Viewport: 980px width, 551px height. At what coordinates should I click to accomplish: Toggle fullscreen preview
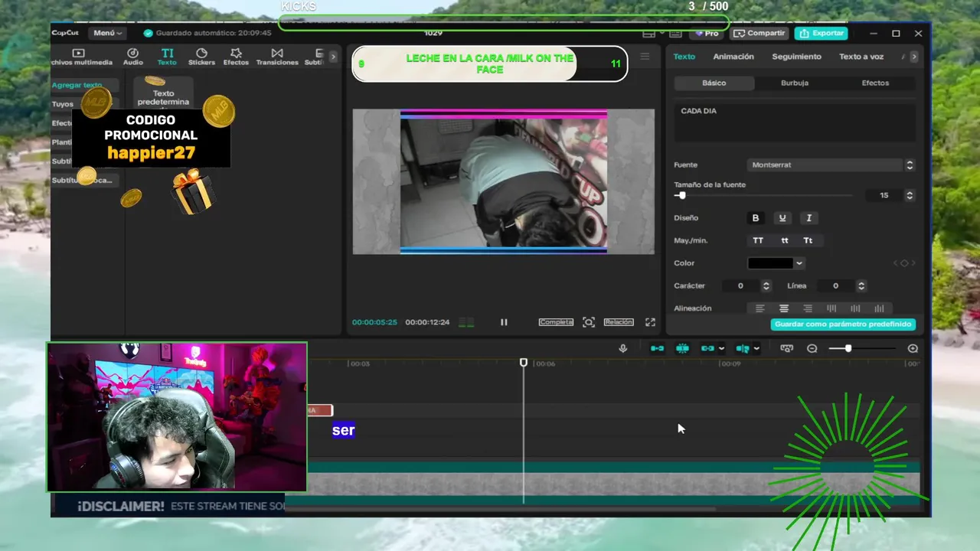click(x=650, y=322)
